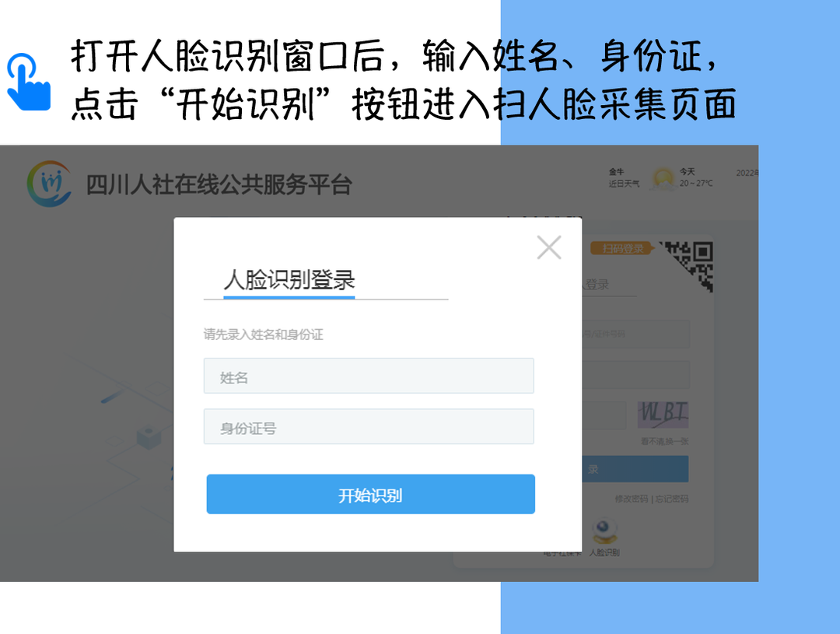Click the 开始识别 start recognition button
The width and height of the screenshot is (840, 634).
point(371,494)
